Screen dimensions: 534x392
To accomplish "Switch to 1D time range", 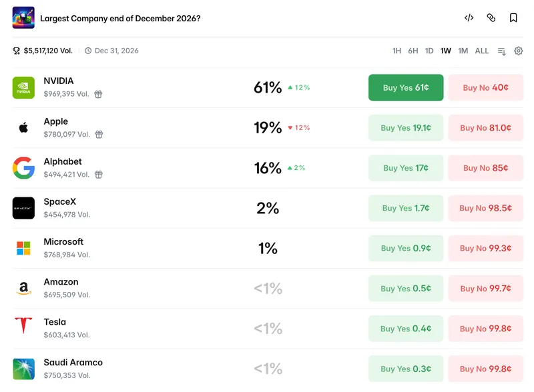I will pyautogui.click(x=429, y=51).
